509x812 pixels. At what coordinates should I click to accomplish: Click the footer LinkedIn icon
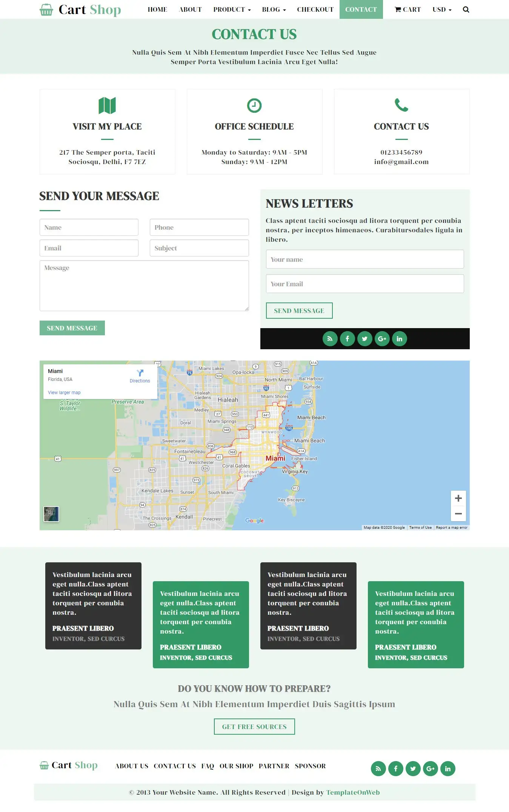[x=448, y=769]
